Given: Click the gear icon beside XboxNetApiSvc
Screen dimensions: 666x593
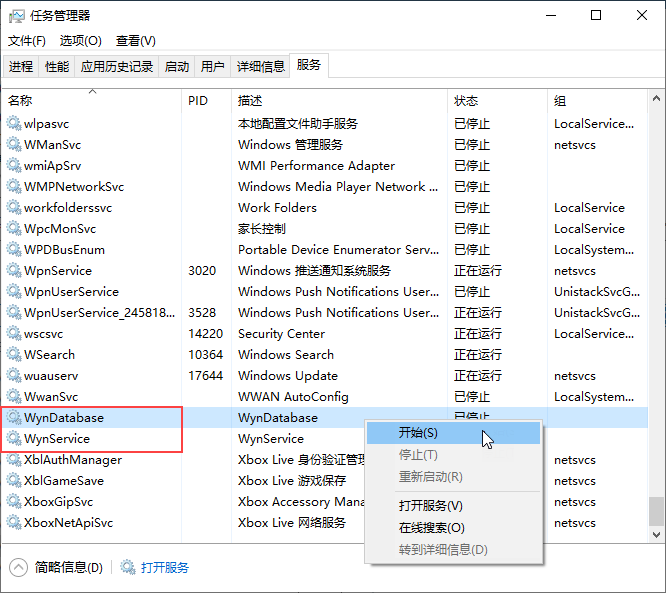Looking at the screenshot, I should pos(14,522).
